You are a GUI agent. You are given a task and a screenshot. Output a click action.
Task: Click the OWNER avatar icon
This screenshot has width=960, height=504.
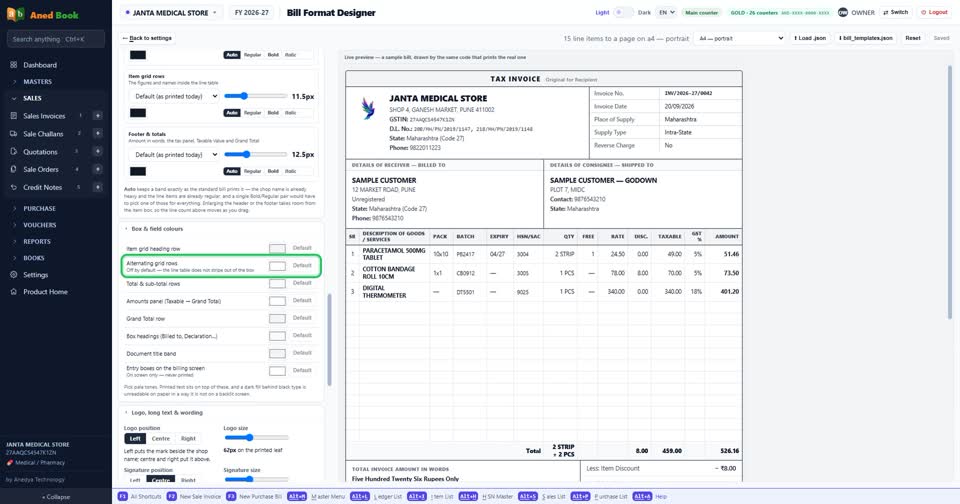842,12
